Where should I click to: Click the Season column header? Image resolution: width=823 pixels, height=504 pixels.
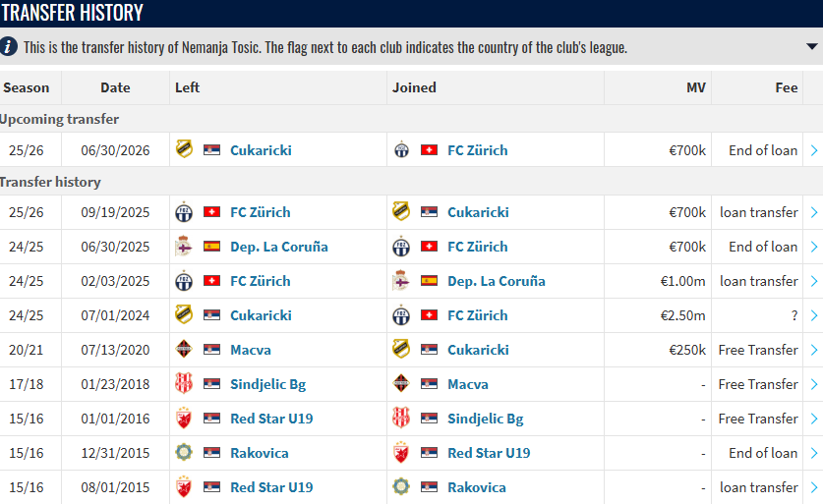click(27, 87)
